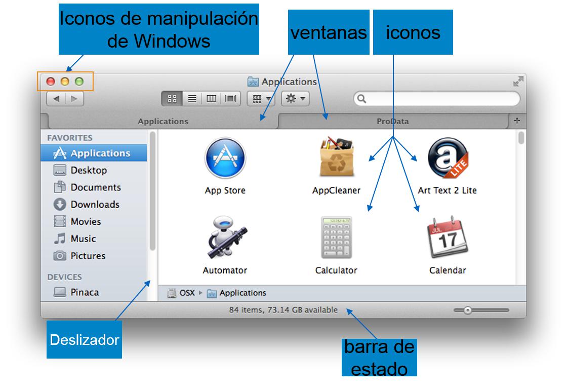
Task: Select Movies in the sidebar
Action: pos(94,221)
